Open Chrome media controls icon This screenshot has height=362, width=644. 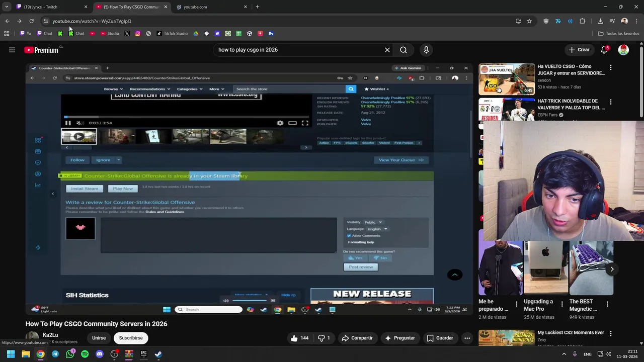(612, 21)
